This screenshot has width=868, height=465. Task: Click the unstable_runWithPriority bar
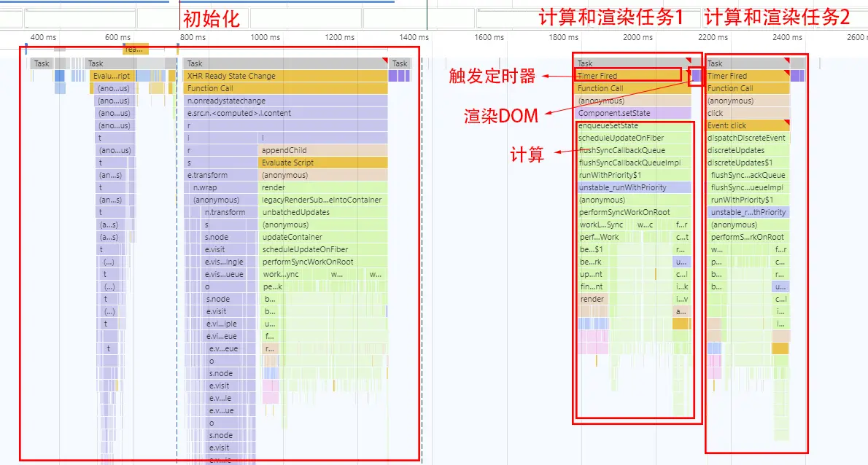tap(633, 187)
